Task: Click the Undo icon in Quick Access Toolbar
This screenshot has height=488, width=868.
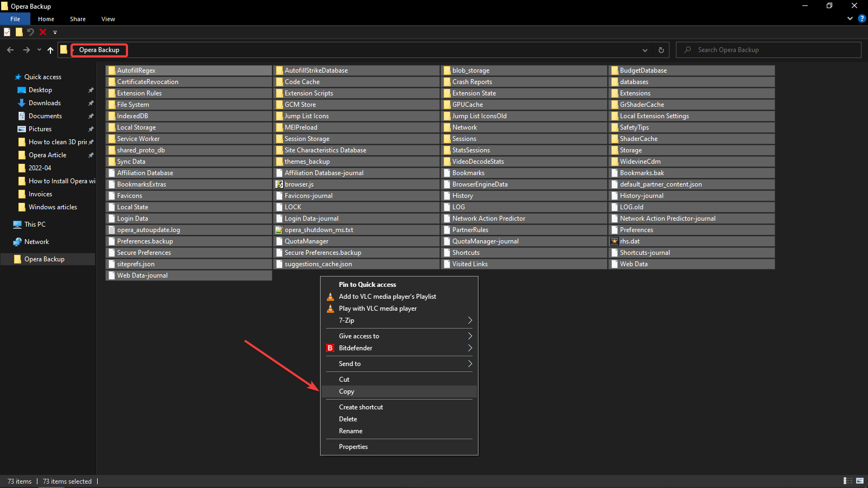Action: point(30,32)
